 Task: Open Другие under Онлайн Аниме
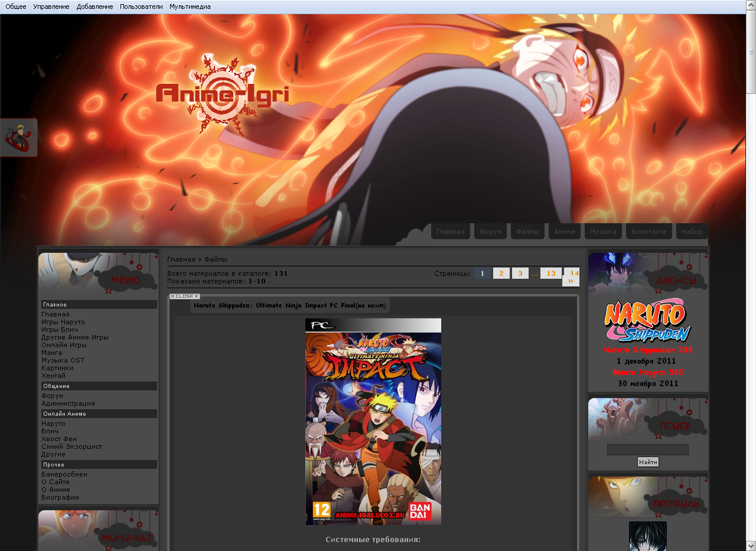pyautogui.click(x=53, y=454)
